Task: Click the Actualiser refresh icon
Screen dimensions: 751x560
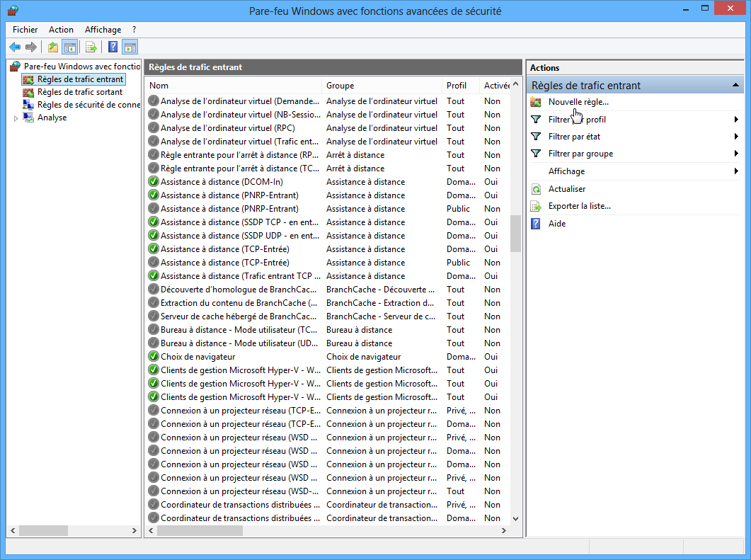Action: click(x=536, y=189)
